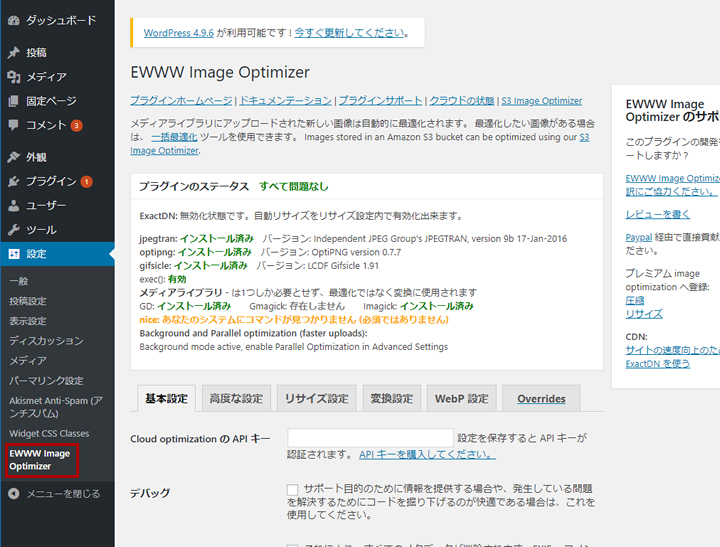The width and height of the screenshot is (720, 547).
Task: Open EWWW Image Optimizer submenu item
Action: (42, 460)
